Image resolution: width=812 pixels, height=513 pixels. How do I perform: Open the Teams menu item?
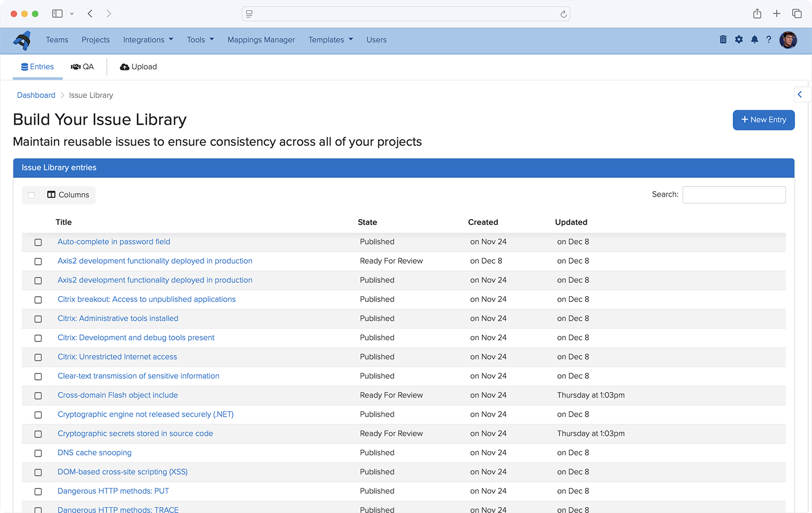[x=57, y=40]
